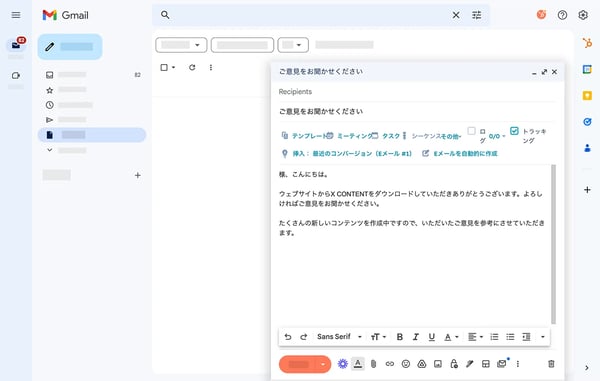Image resolution: width=600 pixels, height=381 pixels.
Task: Open the text alignment dropdown
Action: [476, 337]
